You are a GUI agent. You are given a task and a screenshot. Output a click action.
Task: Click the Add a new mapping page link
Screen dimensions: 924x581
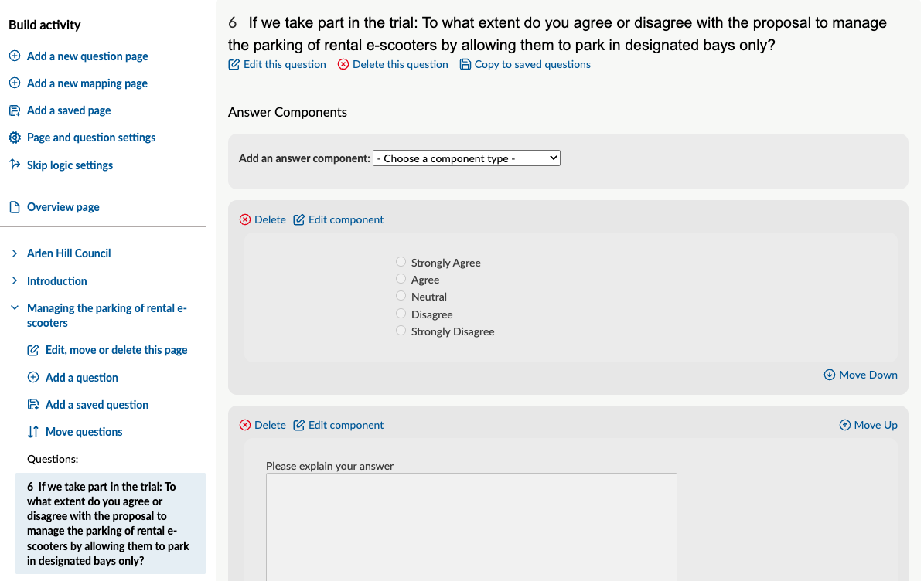tap(87, 83)
